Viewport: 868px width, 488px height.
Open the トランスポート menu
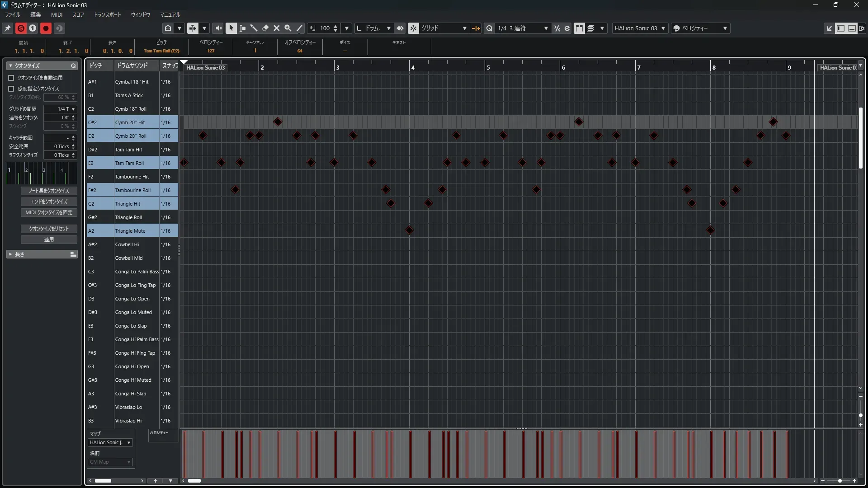[108, 14]
